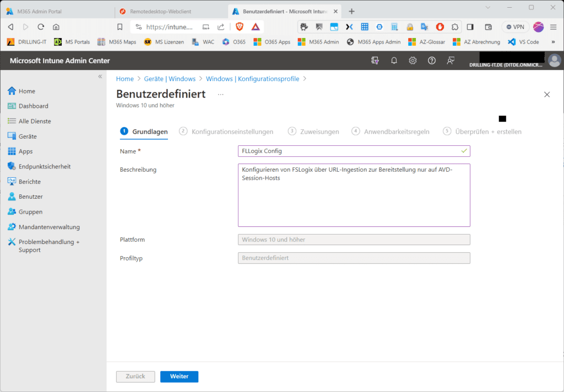Open the help question mark icon

[x=432, y=61]
